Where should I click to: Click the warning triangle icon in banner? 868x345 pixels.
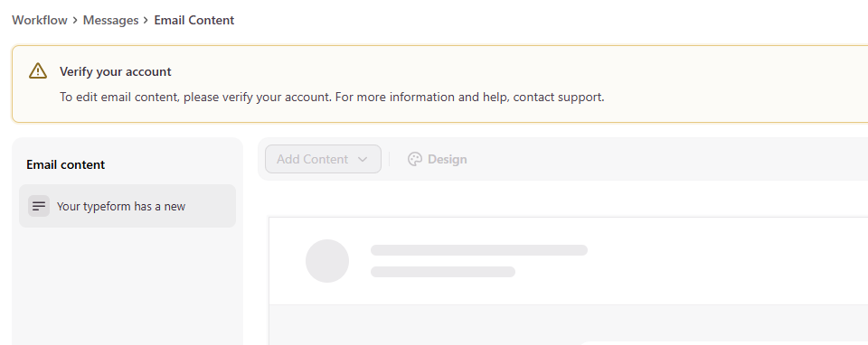coord(38,70)
